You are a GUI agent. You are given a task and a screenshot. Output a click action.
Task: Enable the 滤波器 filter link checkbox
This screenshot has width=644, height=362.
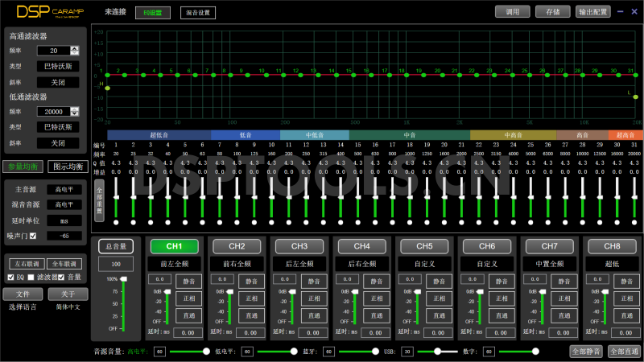point(30,277)
